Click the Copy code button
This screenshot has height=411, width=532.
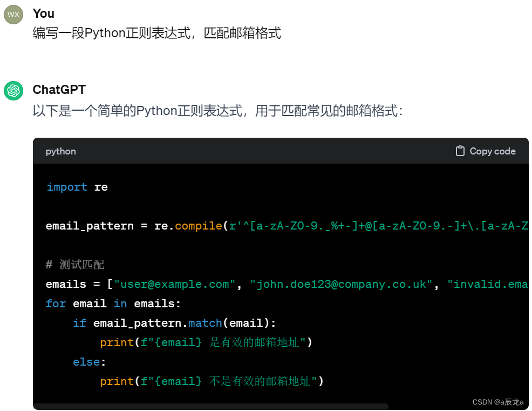[x=485, y=151]
